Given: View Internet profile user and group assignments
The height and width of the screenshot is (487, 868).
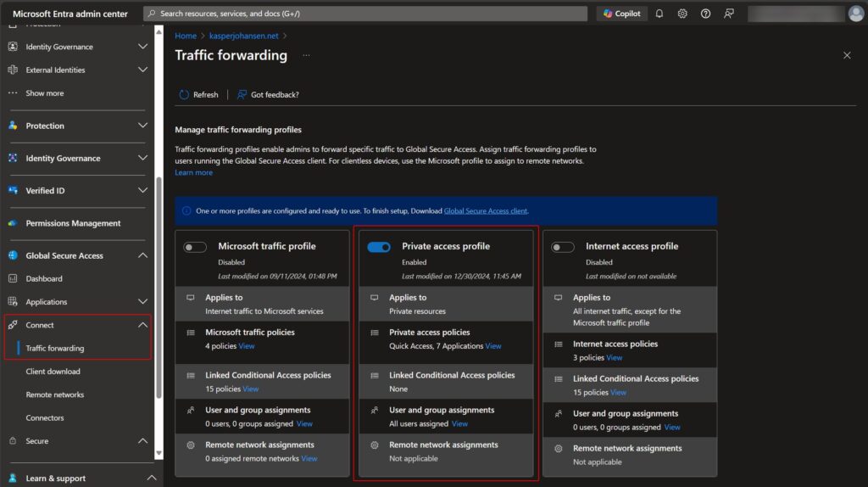Looking at the screenshot, I should [x=672, y=427].
